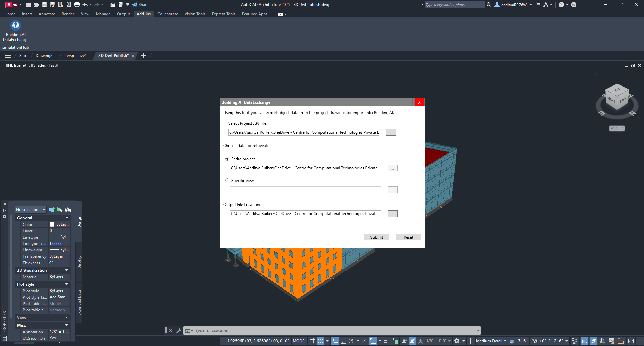Viewport: 644px width, 346px height.
Task: Switch to the Drawing2 file tab
Action: [x=44, y=56]
